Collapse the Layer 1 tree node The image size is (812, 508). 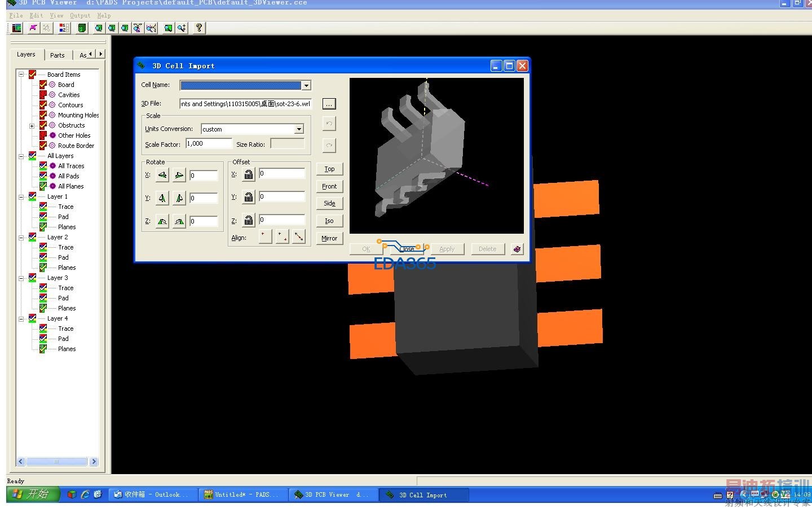[21, 196]
